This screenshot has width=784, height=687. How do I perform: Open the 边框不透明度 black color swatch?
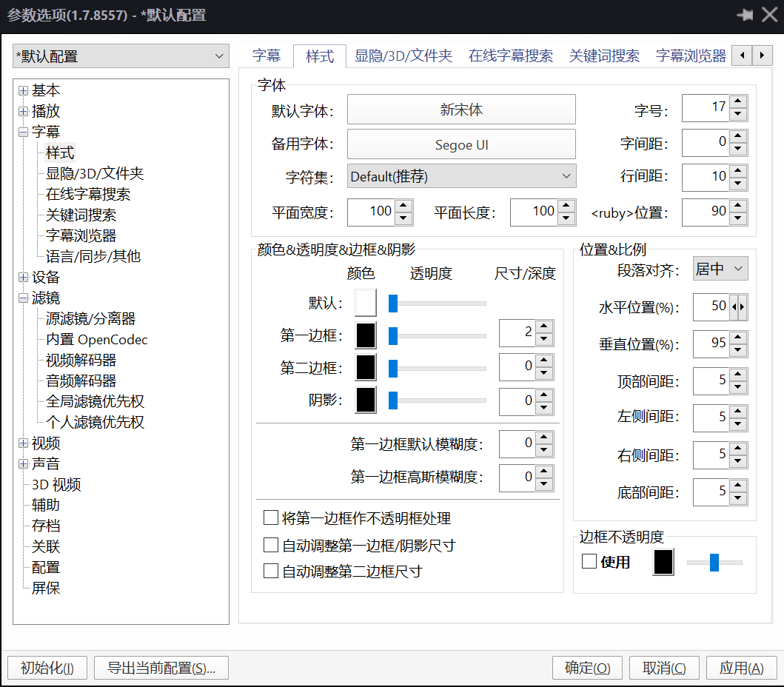pos(663,561)
